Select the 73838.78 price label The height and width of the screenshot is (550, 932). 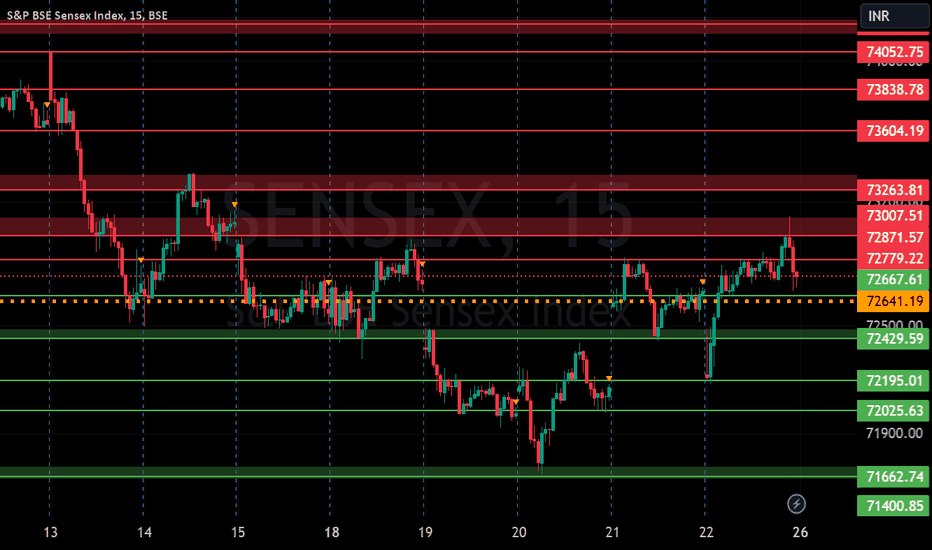coord(893,90)
